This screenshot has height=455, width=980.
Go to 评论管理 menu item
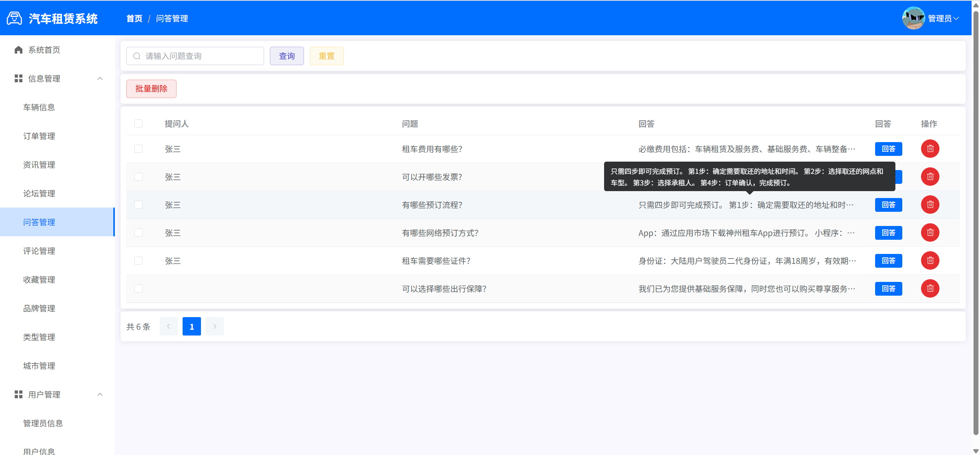click(39, 251)
